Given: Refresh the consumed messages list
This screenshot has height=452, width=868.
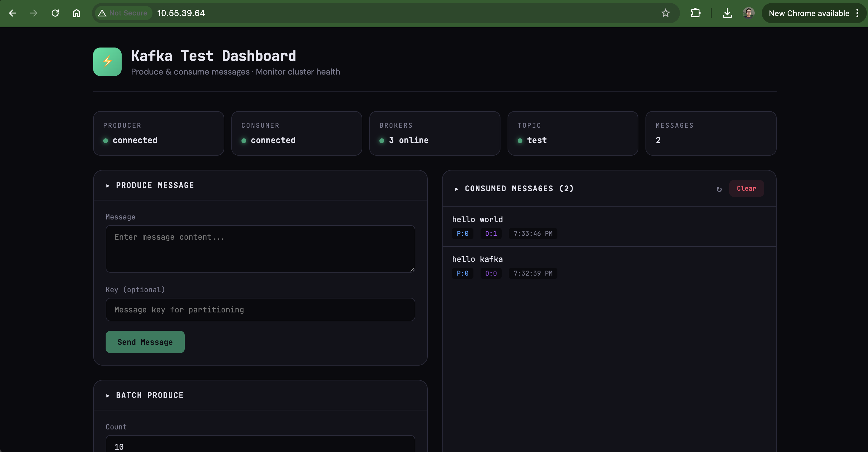Looking at the screenshot, I should (719, 189).
